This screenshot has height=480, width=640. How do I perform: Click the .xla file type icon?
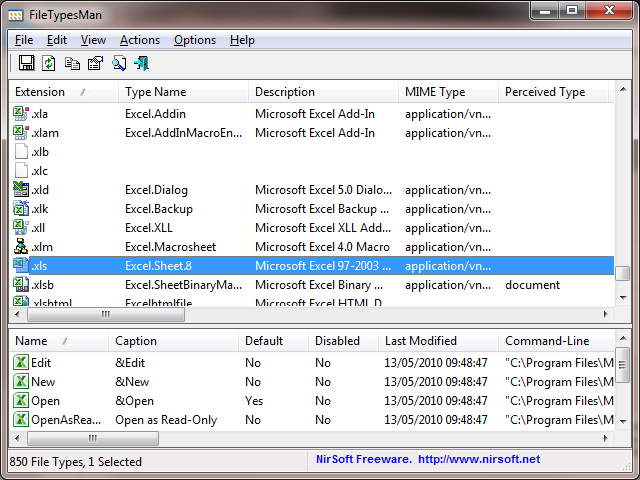point(21,113)
